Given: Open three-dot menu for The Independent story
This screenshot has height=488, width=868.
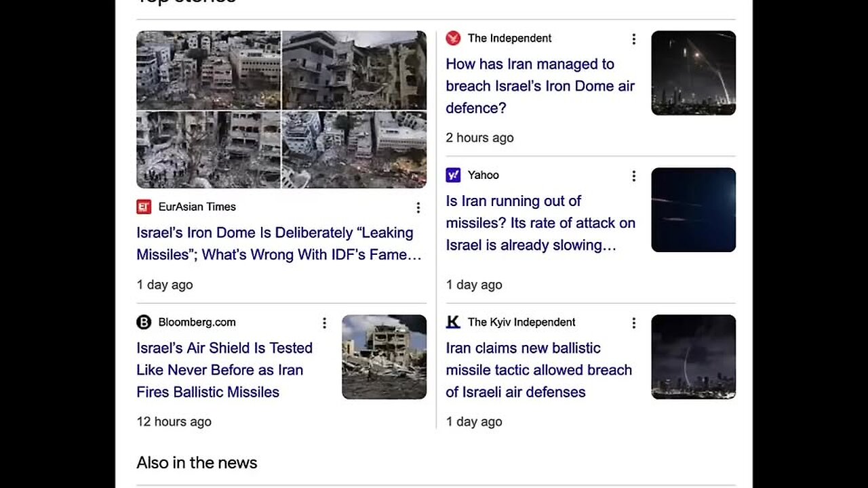Looking at the screenshot, I should pos(634,39).
